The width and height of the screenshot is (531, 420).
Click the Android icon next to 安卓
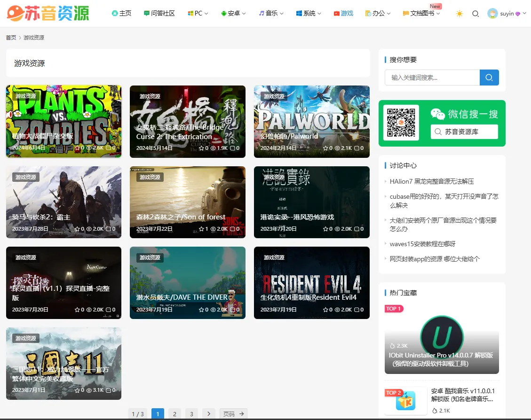[225, 13]
